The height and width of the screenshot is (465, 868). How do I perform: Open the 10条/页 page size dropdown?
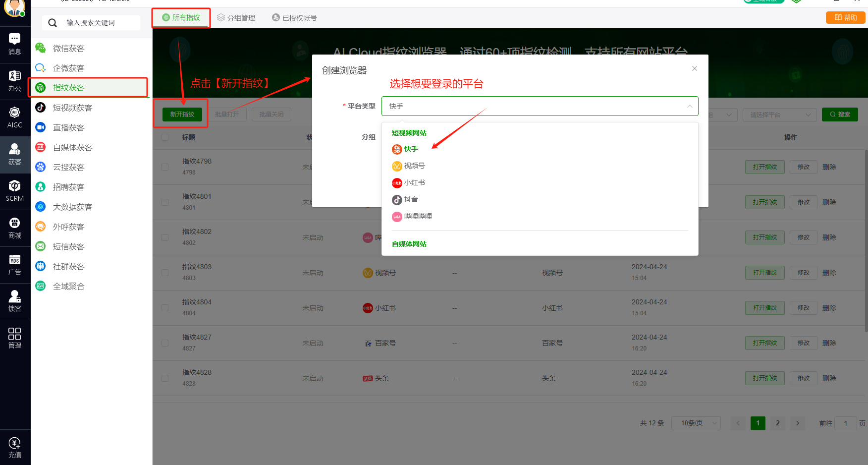pos(696,423)
